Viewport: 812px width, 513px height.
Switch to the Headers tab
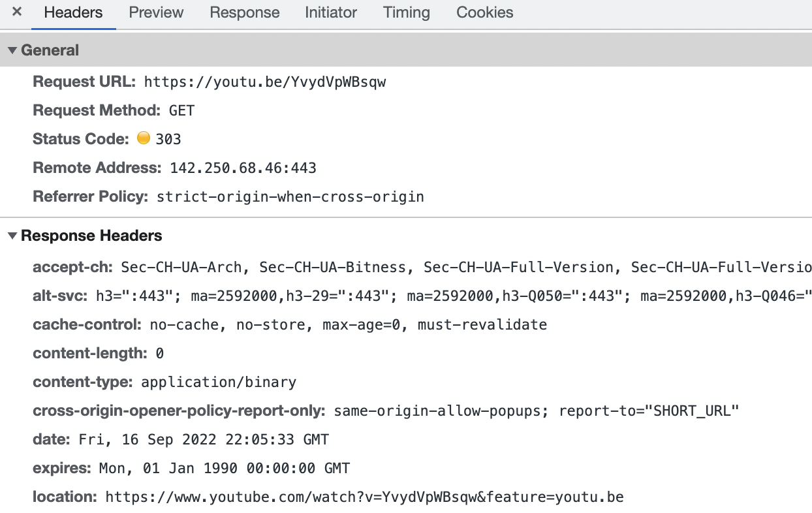73,12
